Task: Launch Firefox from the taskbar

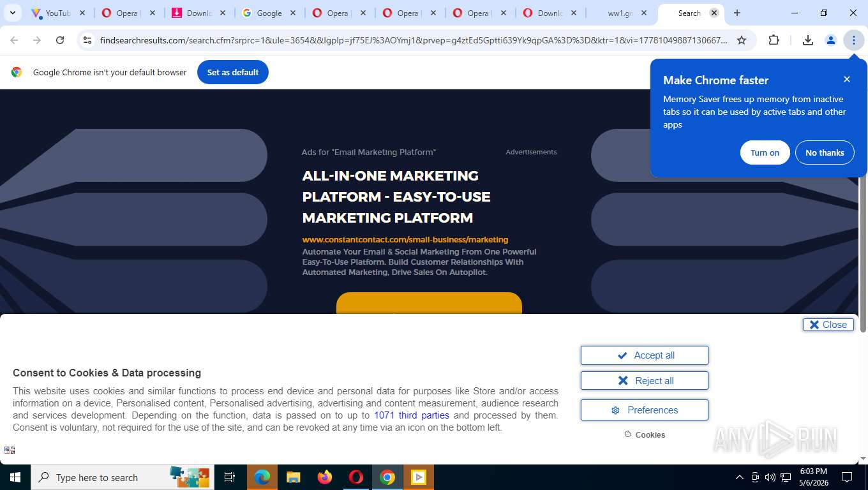Action: pos(325,477)
